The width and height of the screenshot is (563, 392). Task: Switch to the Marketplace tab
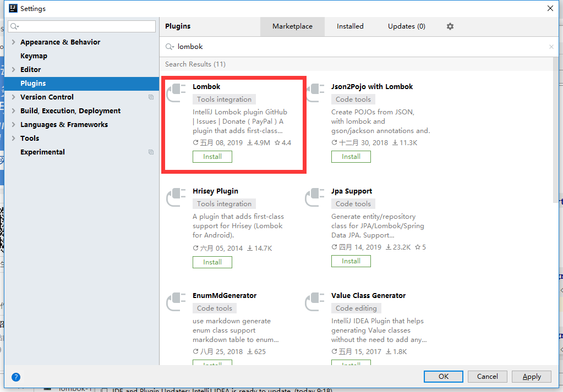pos(292,26)
